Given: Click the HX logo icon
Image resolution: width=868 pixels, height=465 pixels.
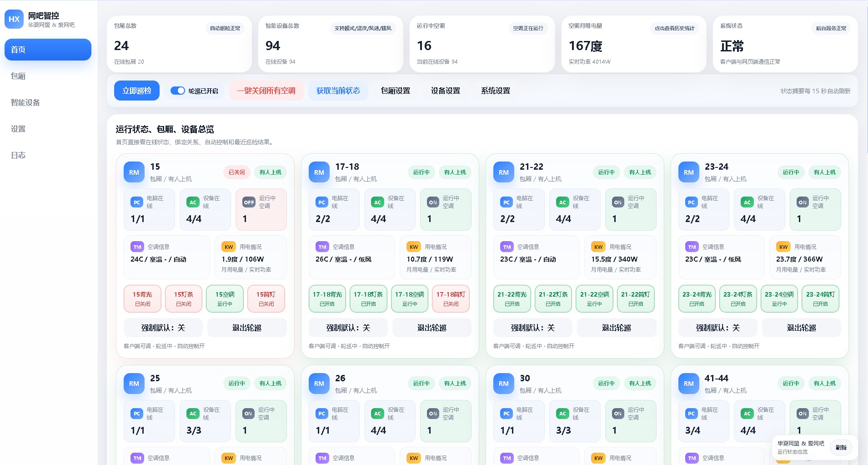Looking at the screenshot, I should [x=14, y=19].
